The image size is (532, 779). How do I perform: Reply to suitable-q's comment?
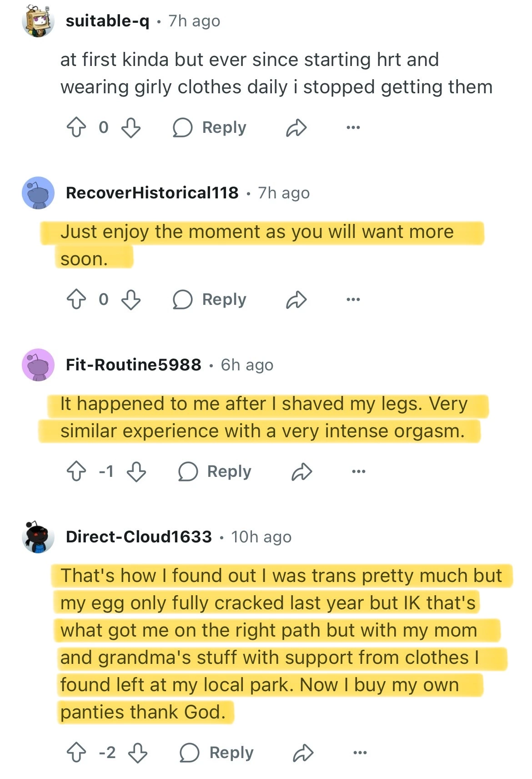coord(210,127)
